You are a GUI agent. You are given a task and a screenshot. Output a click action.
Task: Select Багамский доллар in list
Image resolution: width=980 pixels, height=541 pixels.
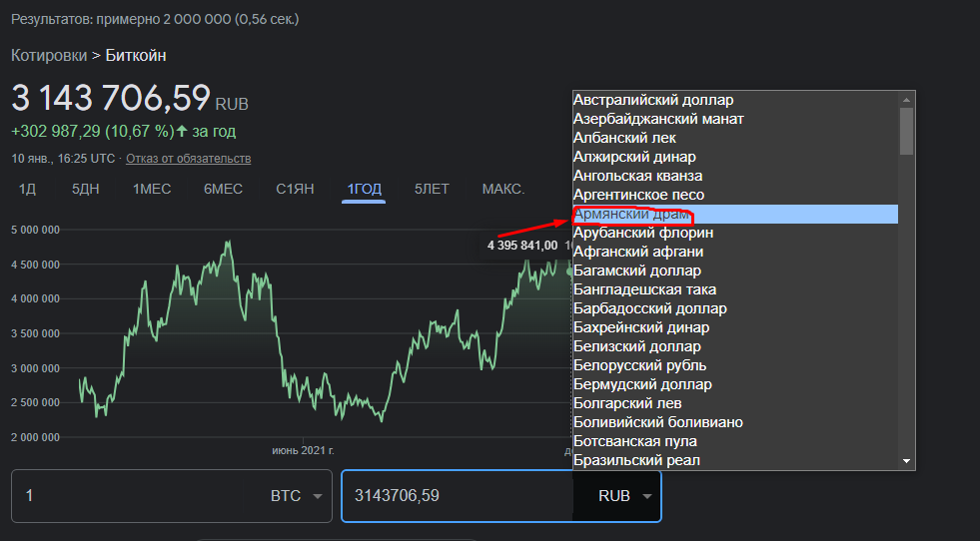click(735, 271)
